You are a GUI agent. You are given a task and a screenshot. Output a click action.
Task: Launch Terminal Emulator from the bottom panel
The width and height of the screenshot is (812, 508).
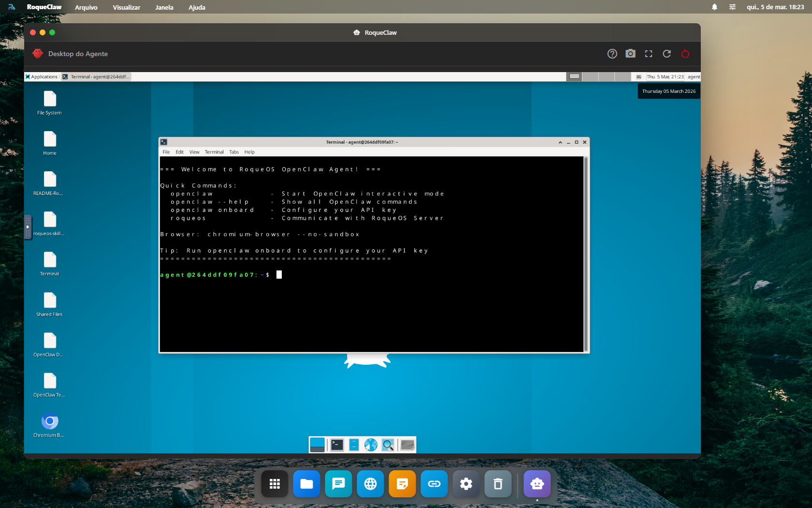[337, 445]
